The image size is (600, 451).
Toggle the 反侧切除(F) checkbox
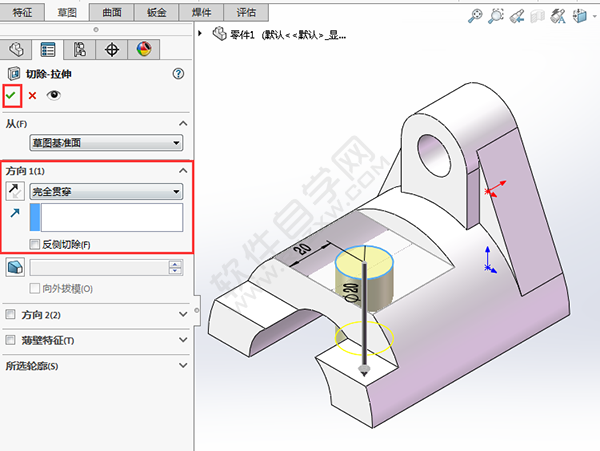pos(34,244)
